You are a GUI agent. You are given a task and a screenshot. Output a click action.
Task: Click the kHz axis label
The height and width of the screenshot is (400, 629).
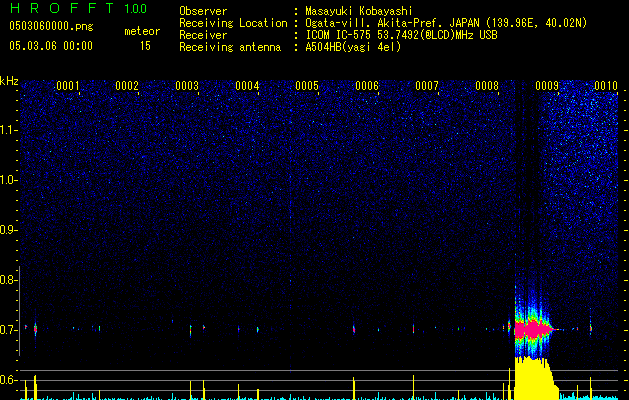click(x=9, y=81)
